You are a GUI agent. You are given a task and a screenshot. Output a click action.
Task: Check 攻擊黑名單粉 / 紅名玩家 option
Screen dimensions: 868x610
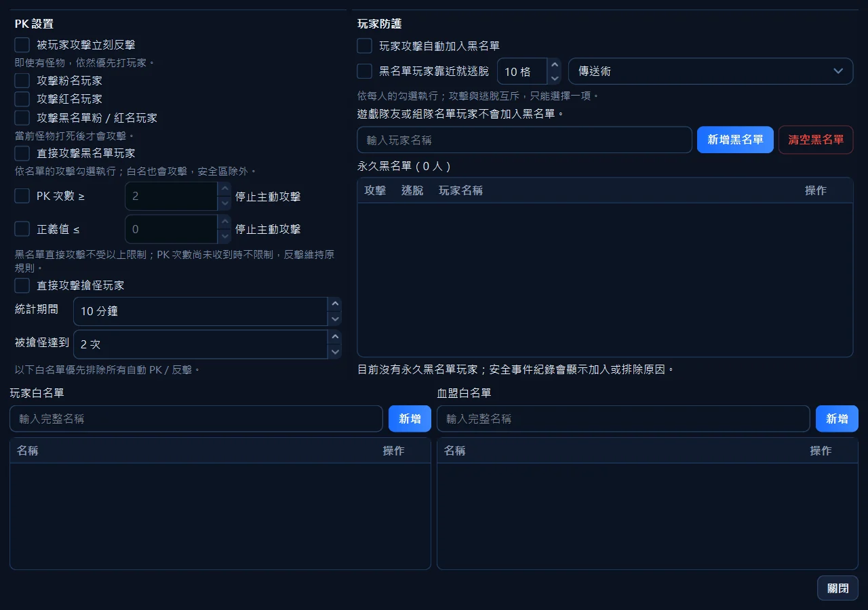pos(22,118)
